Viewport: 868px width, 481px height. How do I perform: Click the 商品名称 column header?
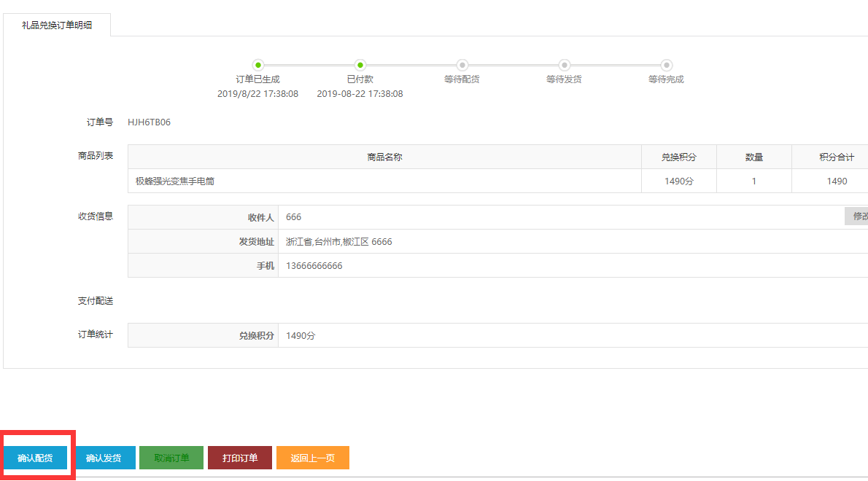(x=384, y=157)
